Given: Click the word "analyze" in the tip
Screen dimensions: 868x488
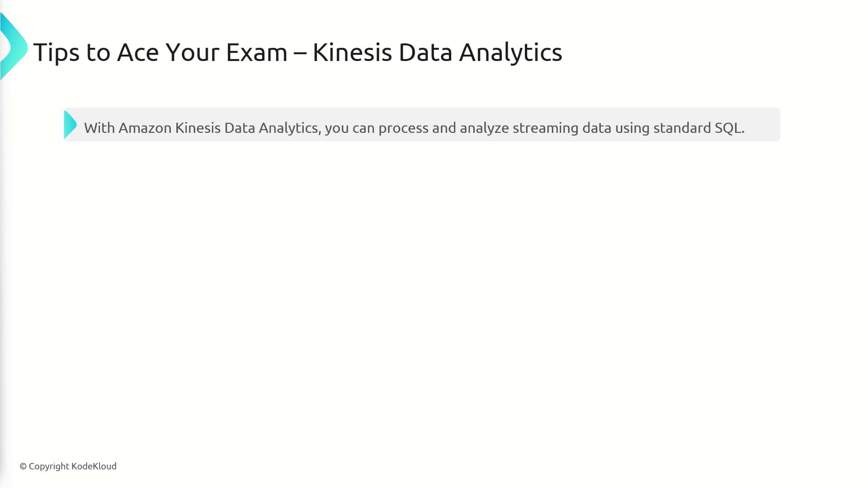Looking at the screenshot, I should point(484,128).
